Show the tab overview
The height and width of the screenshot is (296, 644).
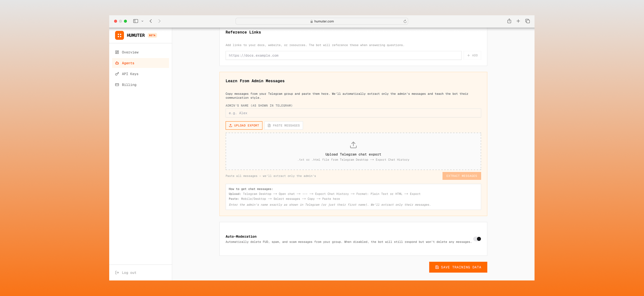[x=528, y=21]
